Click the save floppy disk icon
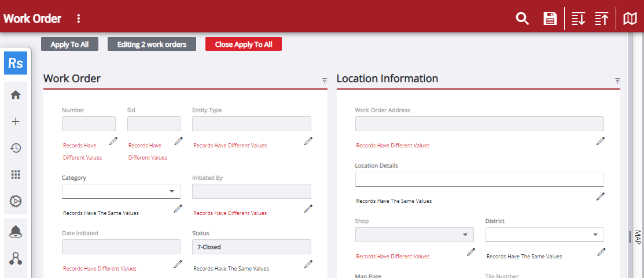This screenshot has width=644, height=278. pos(550,18)
